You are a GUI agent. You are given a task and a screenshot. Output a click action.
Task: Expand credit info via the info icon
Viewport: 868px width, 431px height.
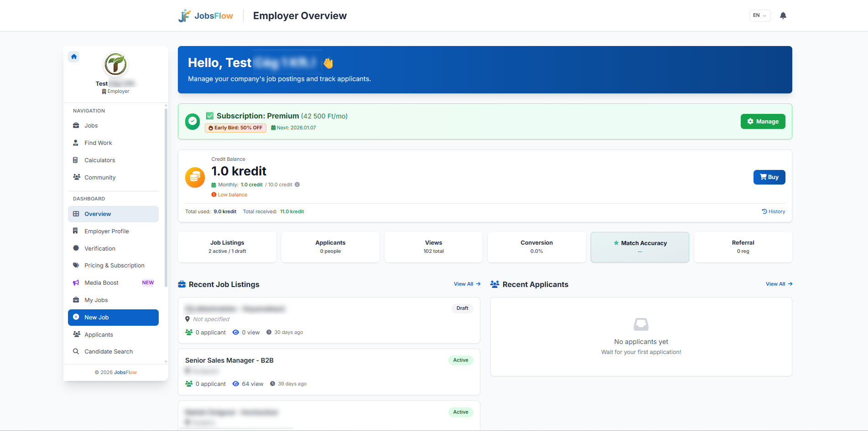[297, 185]
